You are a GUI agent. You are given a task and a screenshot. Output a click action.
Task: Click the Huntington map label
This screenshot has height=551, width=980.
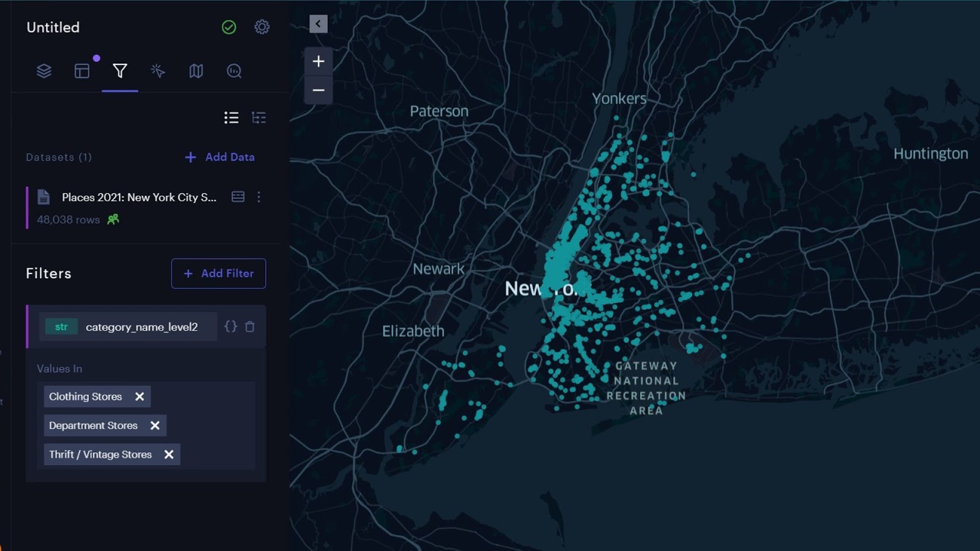pyautogui.click(x=931, y=154)
